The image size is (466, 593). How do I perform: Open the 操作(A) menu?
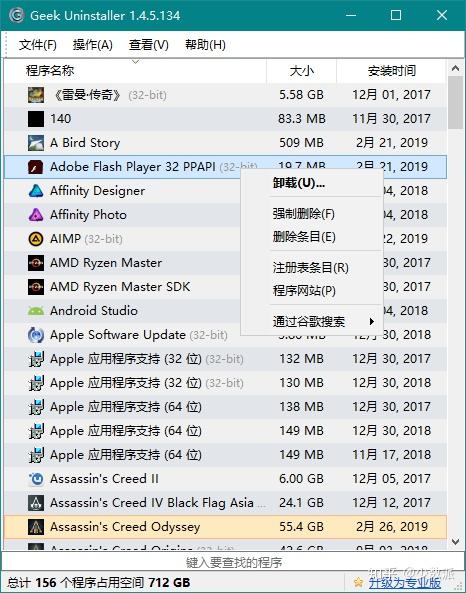tap(93, 45)
